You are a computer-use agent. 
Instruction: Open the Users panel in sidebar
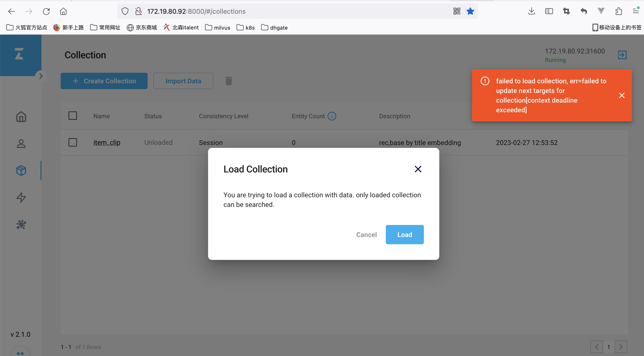[21, 144]
